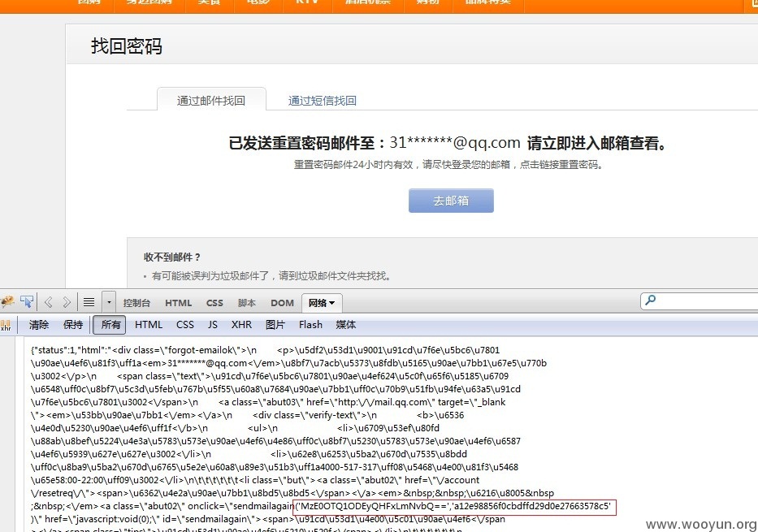758x532 pixels.
Task: Select the 所有 all requests filter
Action: (109, 325)
